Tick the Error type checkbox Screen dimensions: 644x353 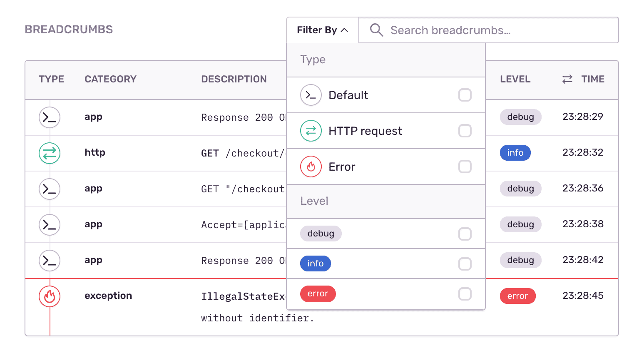[x=465, y=167]
